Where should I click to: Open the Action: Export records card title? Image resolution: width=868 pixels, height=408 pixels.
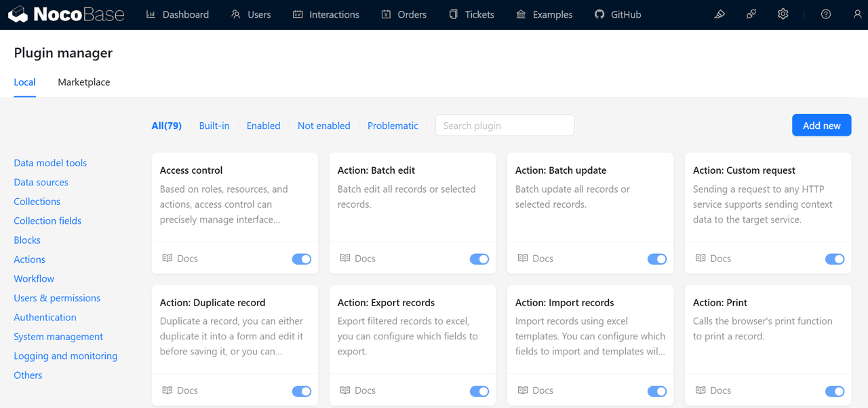coord(386,303)
